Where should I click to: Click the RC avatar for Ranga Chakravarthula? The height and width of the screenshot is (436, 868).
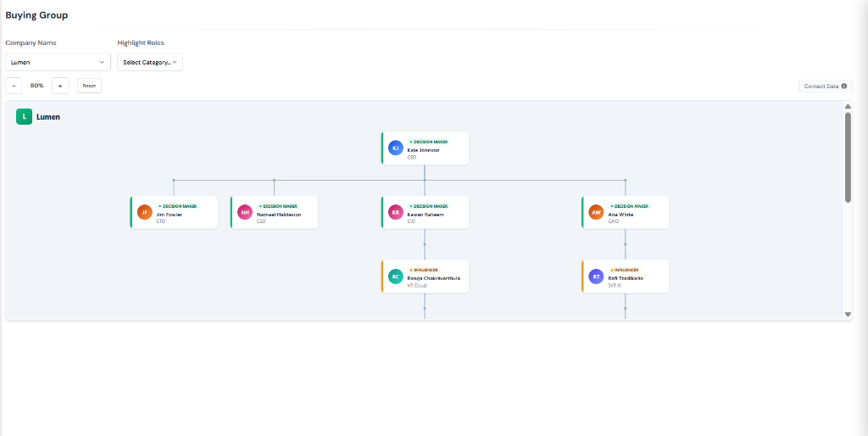(x=395, y=277)
